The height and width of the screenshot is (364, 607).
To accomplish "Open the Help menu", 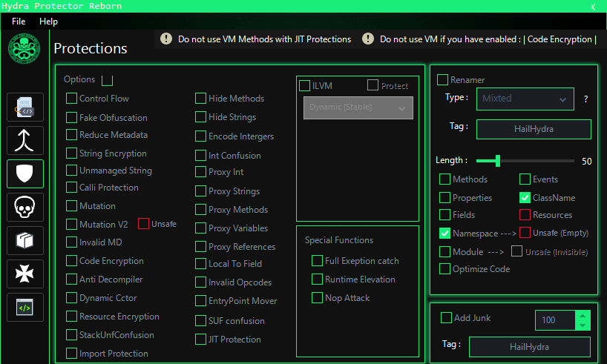I will (48, 21).
